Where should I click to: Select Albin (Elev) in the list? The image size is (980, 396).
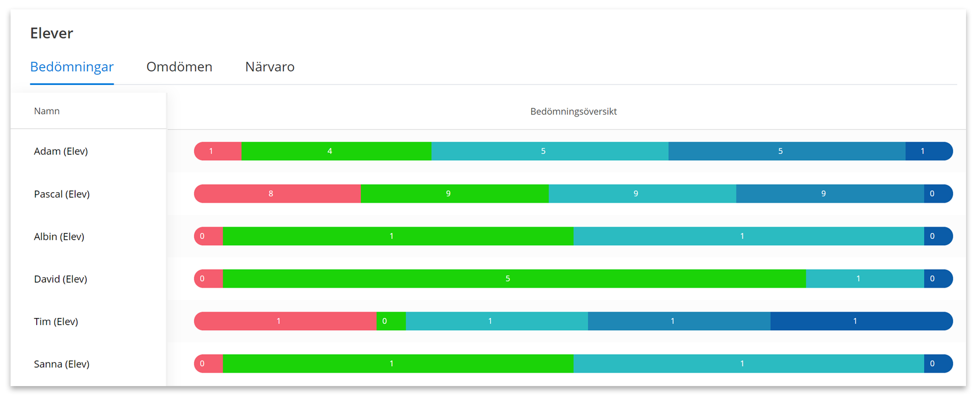point(59,236)
